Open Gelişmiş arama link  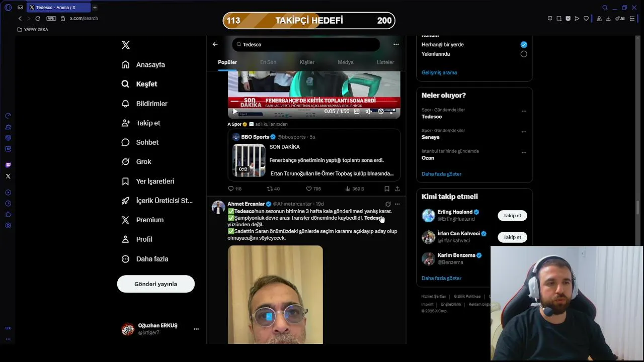pos(439,72)
